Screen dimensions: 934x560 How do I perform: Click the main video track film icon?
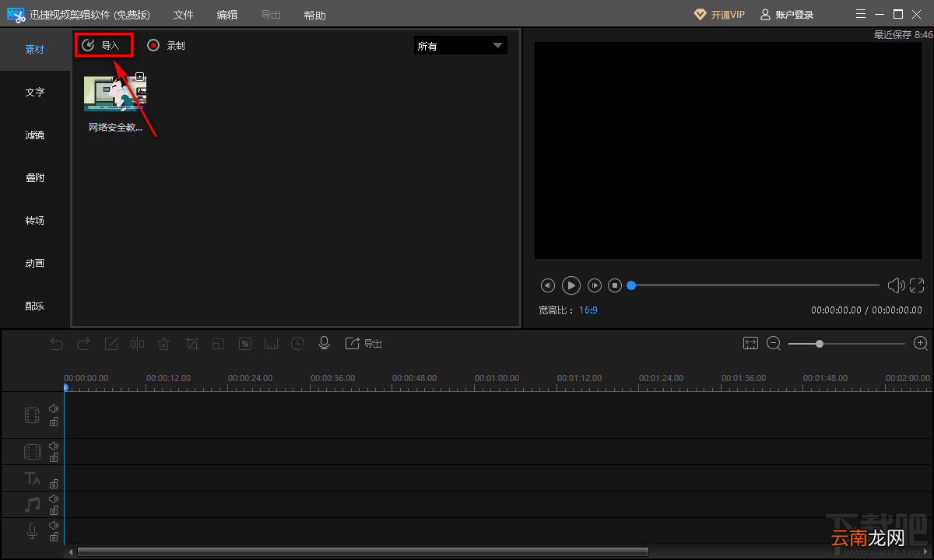(32, 415)
